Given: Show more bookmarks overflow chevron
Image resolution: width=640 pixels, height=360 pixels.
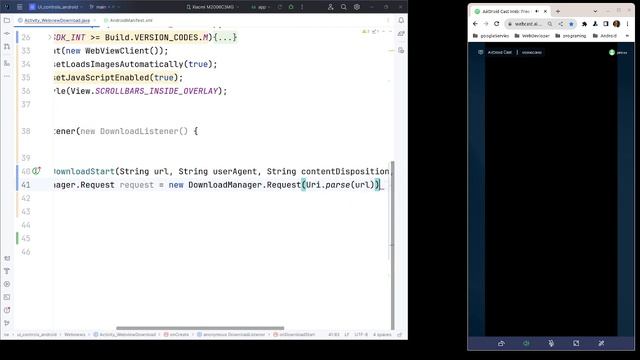Looking at the screenshot, I should tap(627, 36).
